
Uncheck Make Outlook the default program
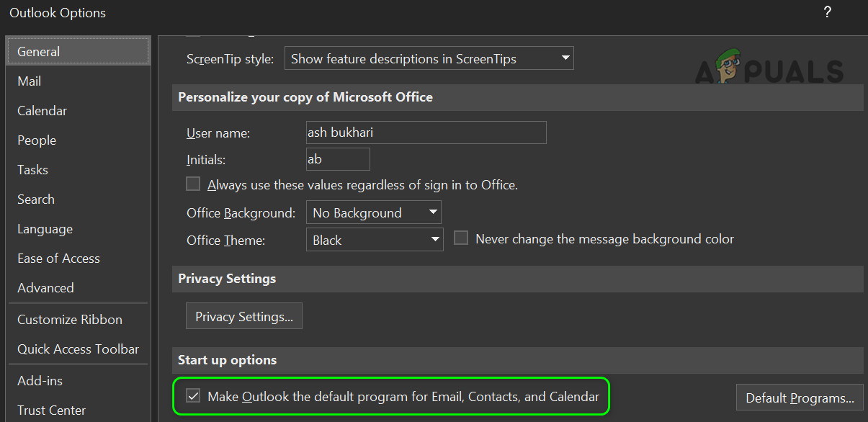click(193, 396)
